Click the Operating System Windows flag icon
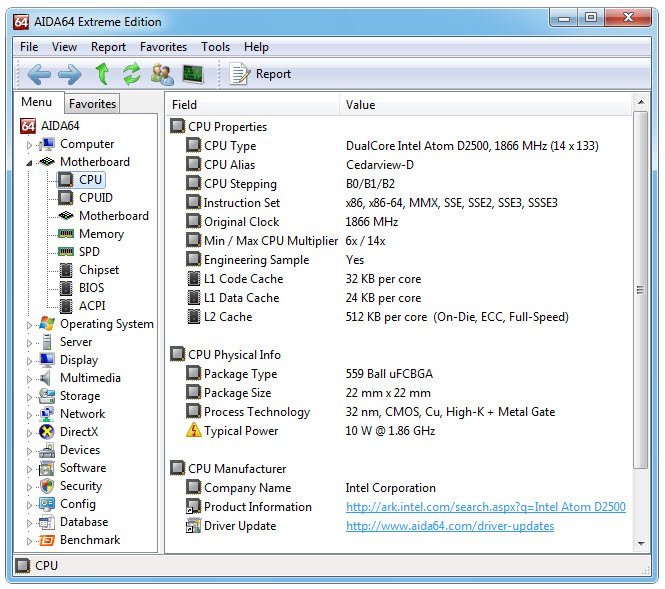Viewport: 665px width, 589px height. point(47,324)
